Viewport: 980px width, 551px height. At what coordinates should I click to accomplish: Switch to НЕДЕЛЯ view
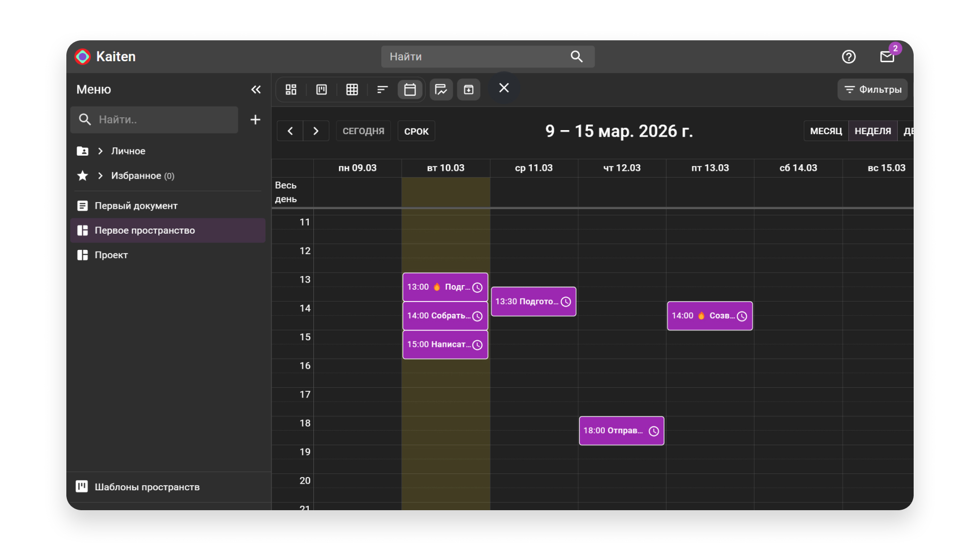(x=873, y=131)
